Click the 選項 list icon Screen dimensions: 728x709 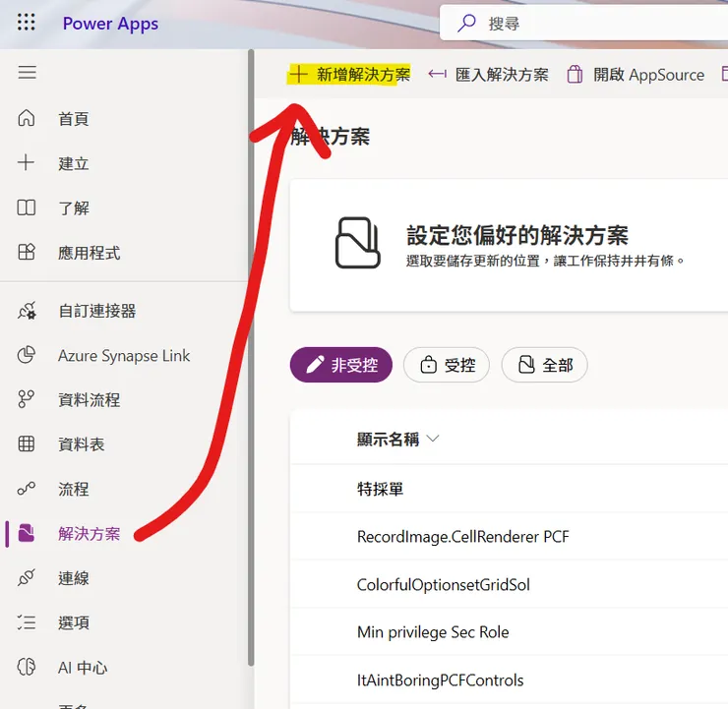pos(26,622)
